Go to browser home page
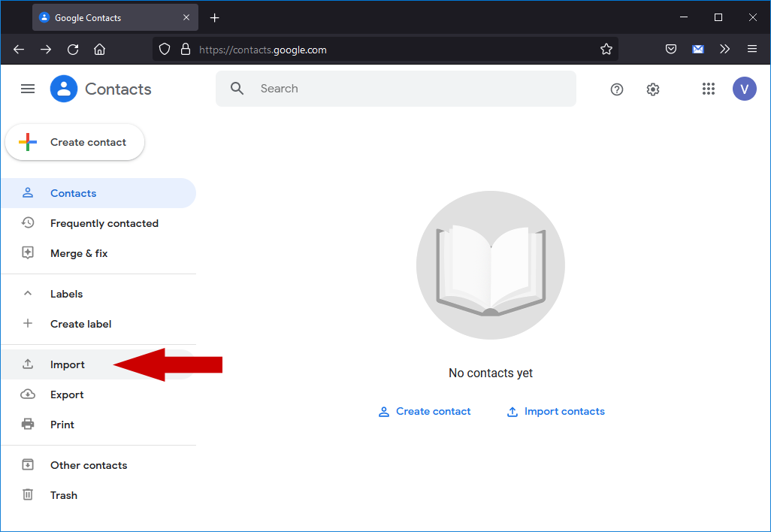 pyautogui.click(x=99, y=49)
